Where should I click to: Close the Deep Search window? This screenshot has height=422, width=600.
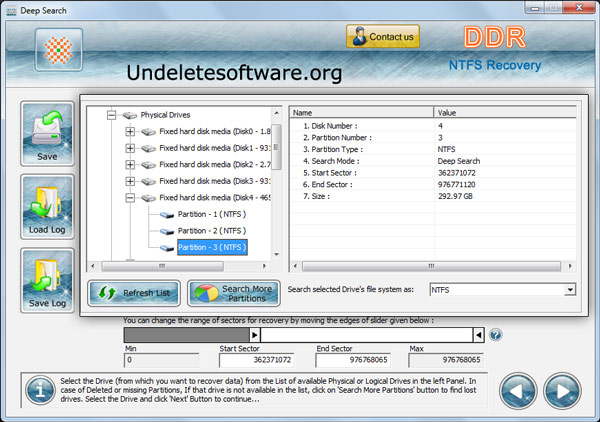(579, 8)
